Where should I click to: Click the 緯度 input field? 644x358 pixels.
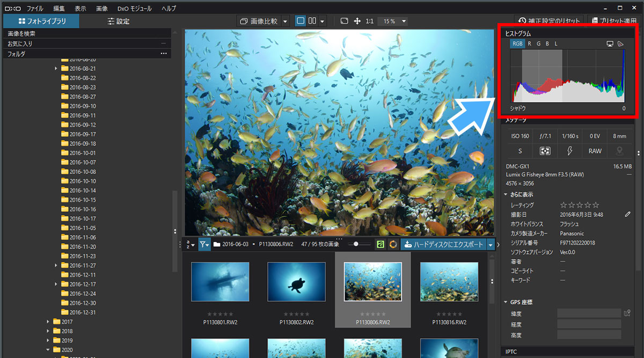pos(589,313)
